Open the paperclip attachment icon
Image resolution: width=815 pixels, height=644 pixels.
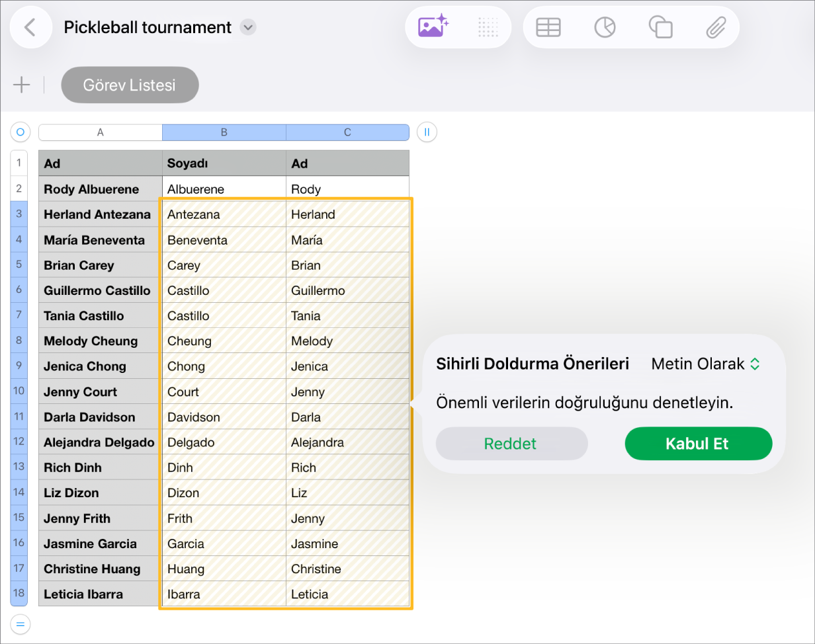click(716, 27)
